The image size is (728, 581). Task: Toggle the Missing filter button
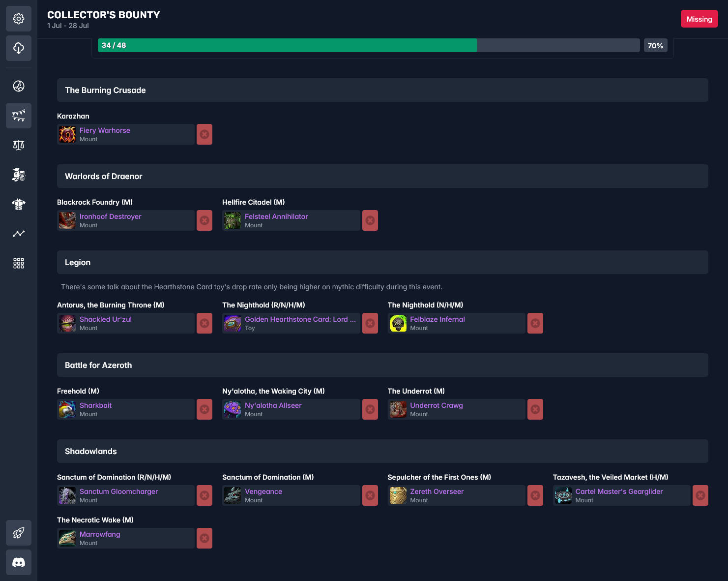(699, 19)
